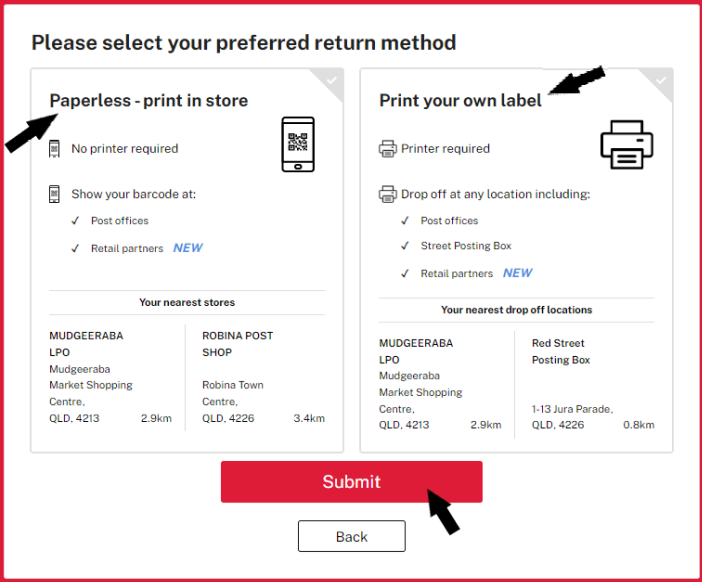Click the large printer icon
The image size is (702, 582).
point(626,145)
